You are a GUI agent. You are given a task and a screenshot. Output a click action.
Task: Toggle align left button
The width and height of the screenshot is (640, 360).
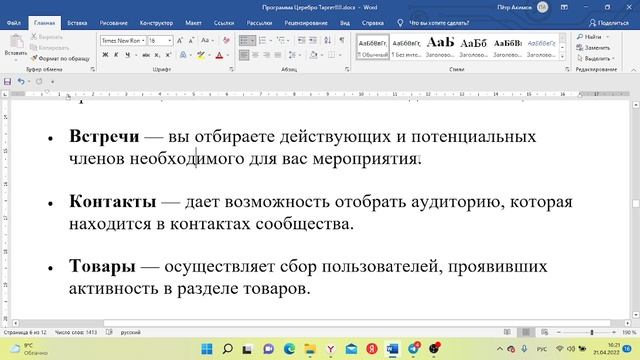tap(244, 55)
